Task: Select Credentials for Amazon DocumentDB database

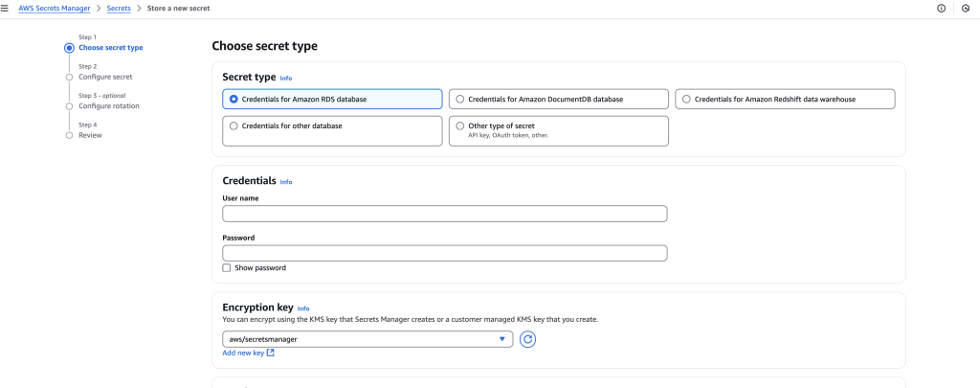Action: point(460,99)
